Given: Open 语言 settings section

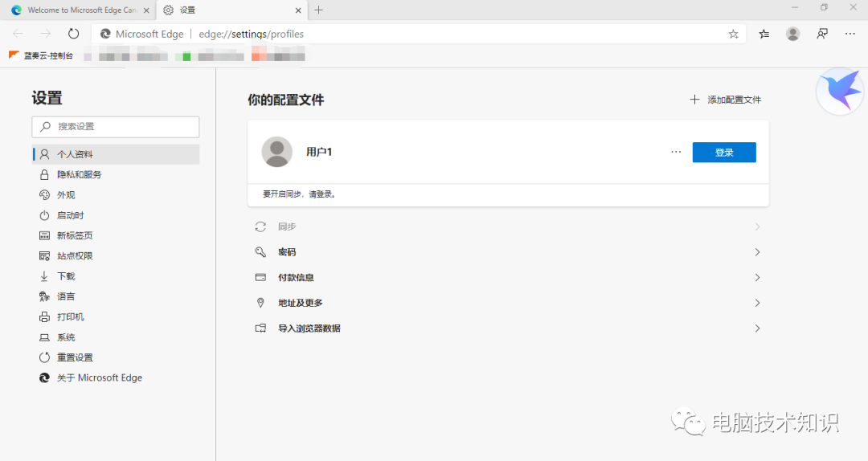Looking at the screenshot, I should coord(115,296).
